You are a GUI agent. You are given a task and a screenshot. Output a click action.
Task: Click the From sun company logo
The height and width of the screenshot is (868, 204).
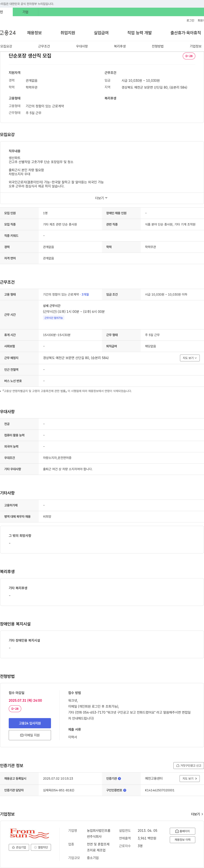click(30, 833)
